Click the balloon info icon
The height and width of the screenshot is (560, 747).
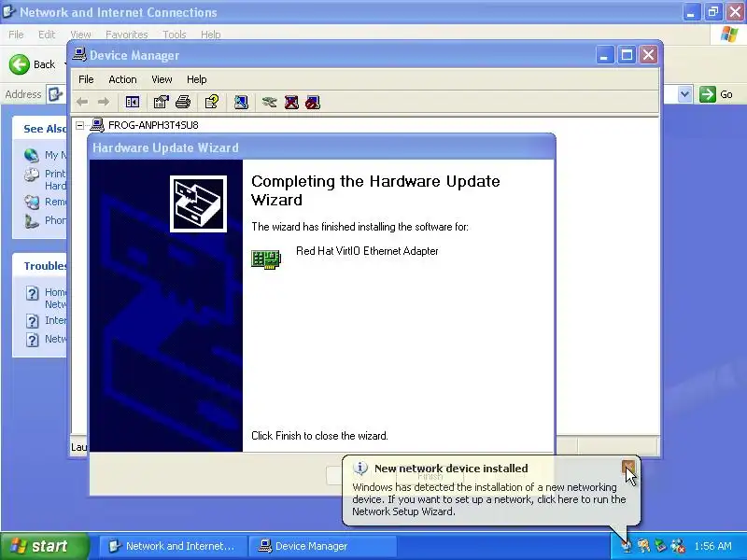(359, 469)
